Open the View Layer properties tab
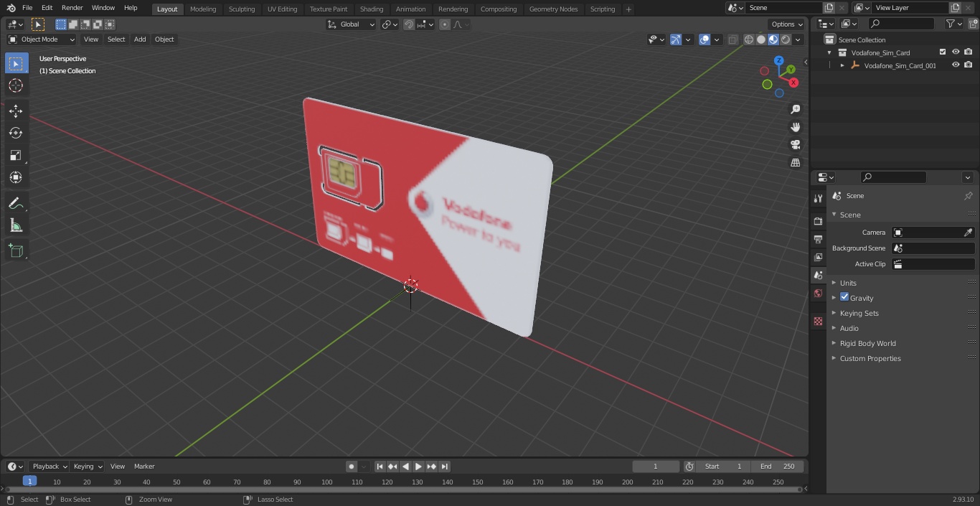The image size is (980, 506). pos(818,257)
